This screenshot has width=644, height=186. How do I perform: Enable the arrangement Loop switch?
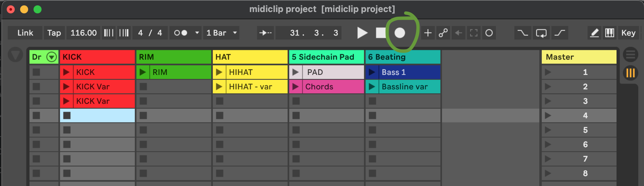pos(541,33)
